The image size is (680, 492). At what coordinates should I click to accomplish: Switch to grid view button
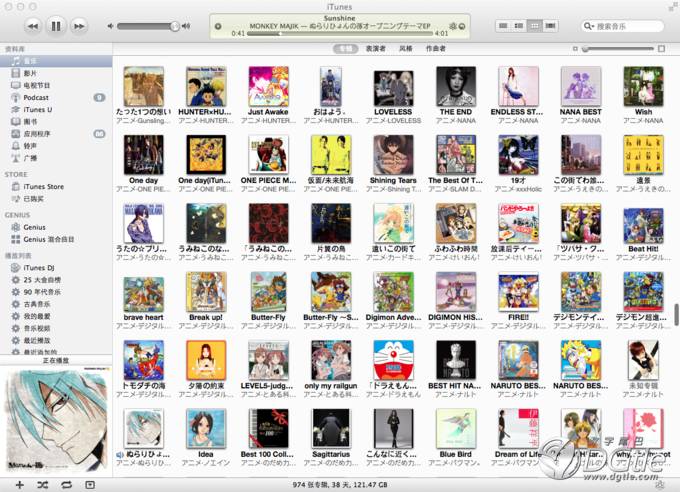(x=535, y=26)
